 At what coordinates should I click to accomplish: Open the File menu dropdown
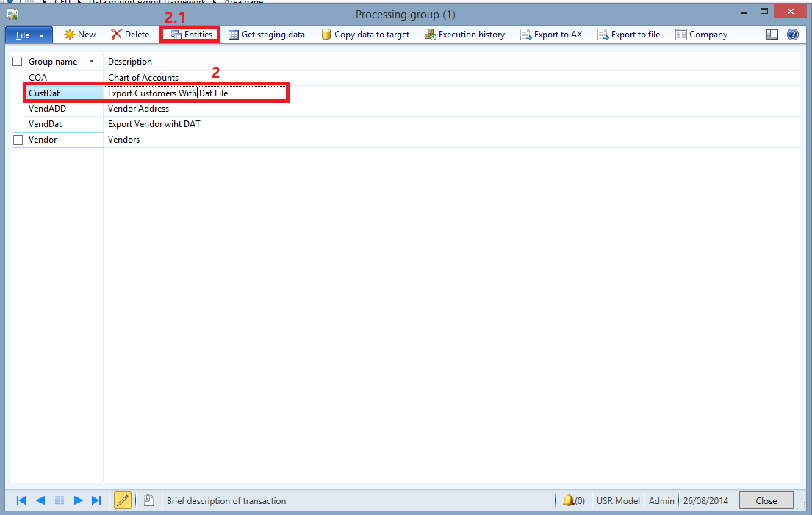pyautogui.click(x=28, y=34)
